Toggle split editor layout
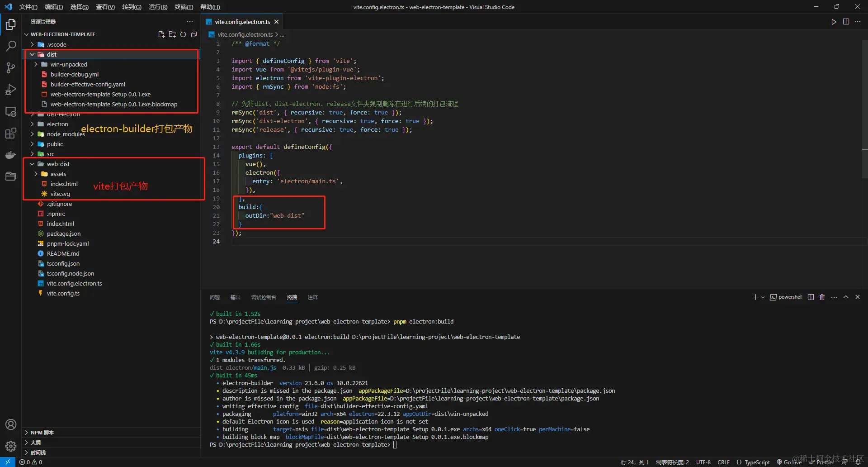The width and height of the screenshot is (868, 467). pos(846,21)
